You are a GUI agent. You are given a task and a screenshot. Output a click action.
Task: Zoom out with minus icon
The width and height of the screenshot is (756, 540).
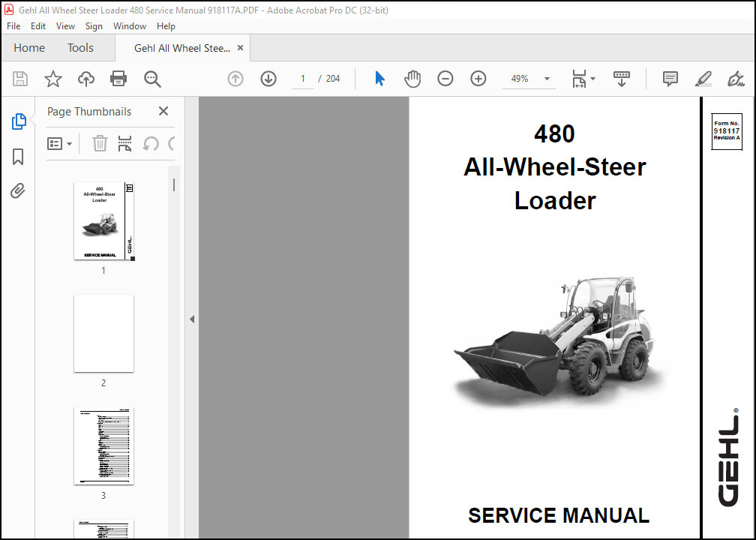point(445,79)
